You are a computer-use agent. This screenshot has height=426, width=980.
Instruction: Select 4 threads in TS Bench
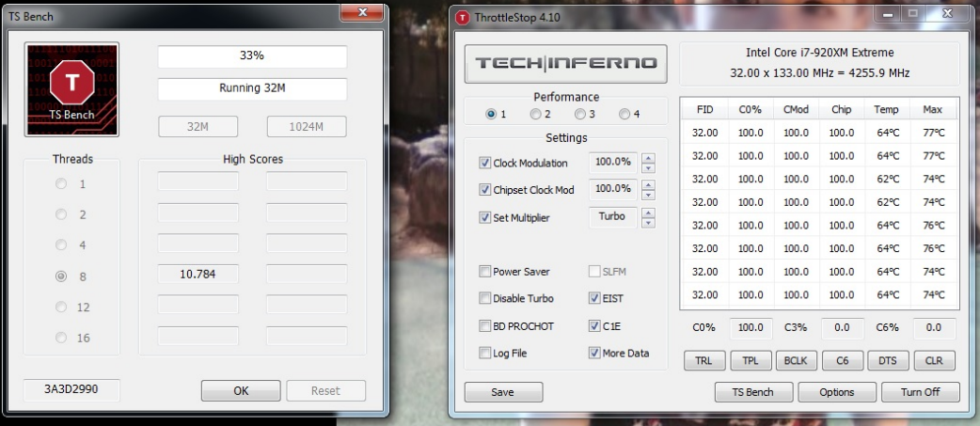point(61,245)
